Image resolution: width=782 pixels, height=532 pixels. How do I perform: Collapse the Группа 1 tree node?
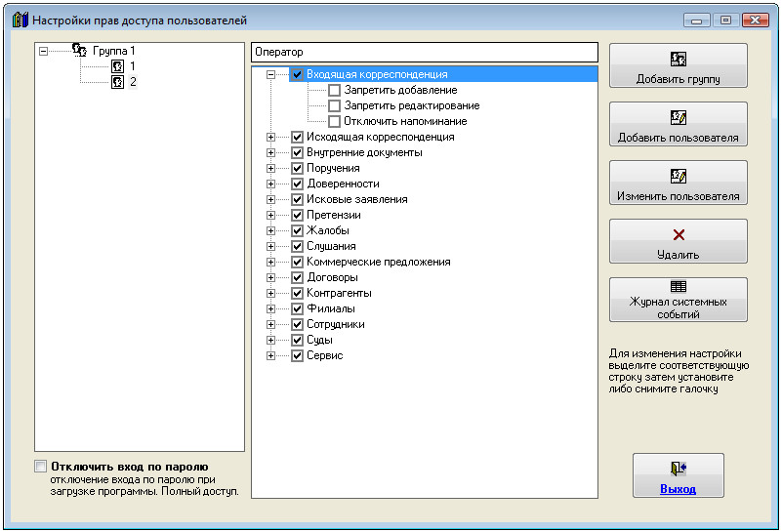[43, 51]
